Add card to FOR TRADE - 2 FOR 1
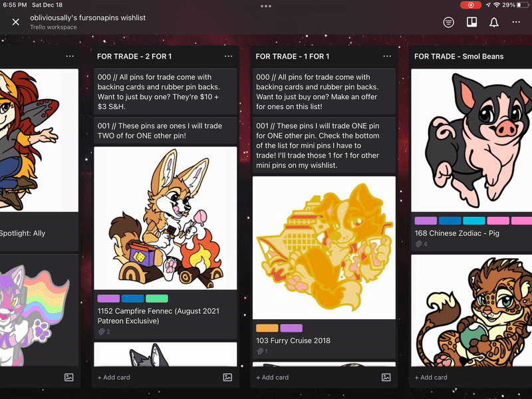Screen dimensions: 532x399 coord(114,377)
